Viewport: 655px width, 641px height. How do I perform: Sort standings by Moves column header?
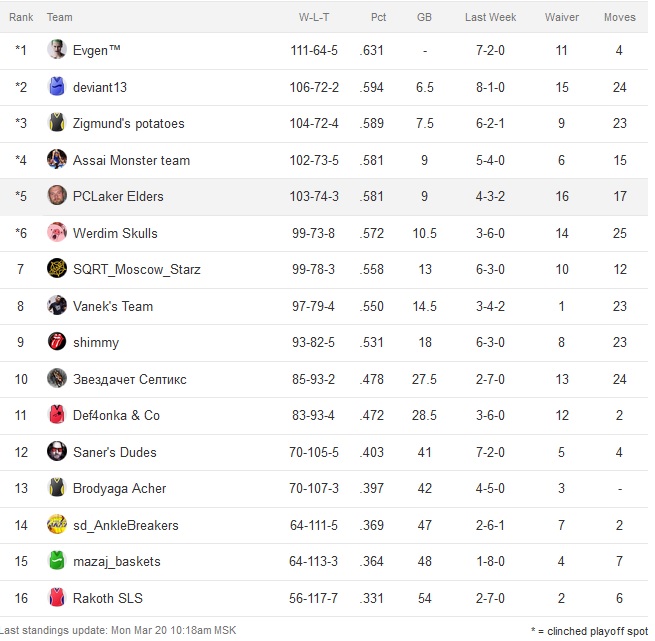click(x=619, y=17)
